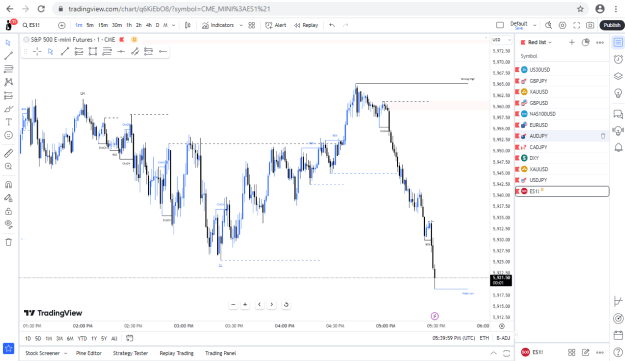Create an Alert
Viewport: 625px width, 361px height.
(276, 25)
